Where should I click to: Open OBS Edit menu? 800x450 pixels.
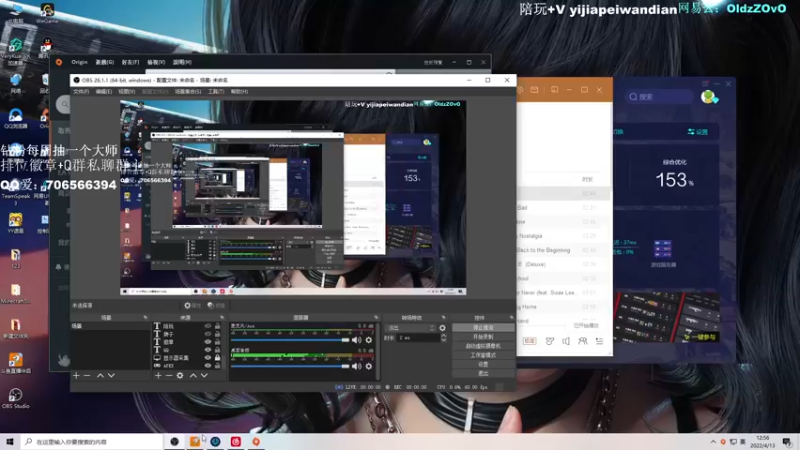[104, 92]
